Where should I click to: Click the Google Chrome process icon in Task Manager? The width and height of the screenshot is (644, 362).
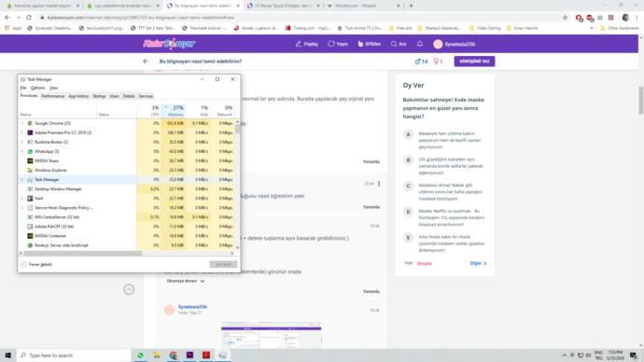(x=30, y=123)
